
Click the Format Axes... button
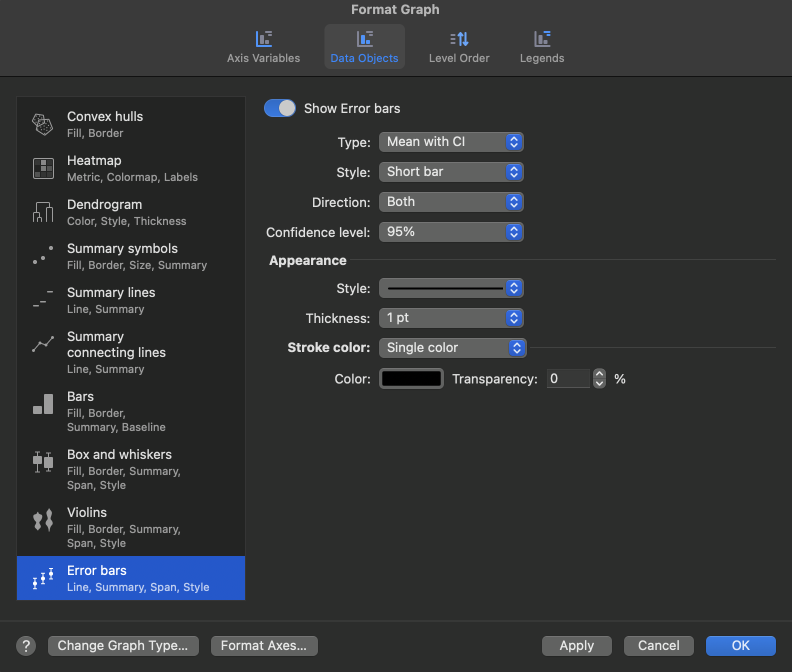[x=264, y=646]
